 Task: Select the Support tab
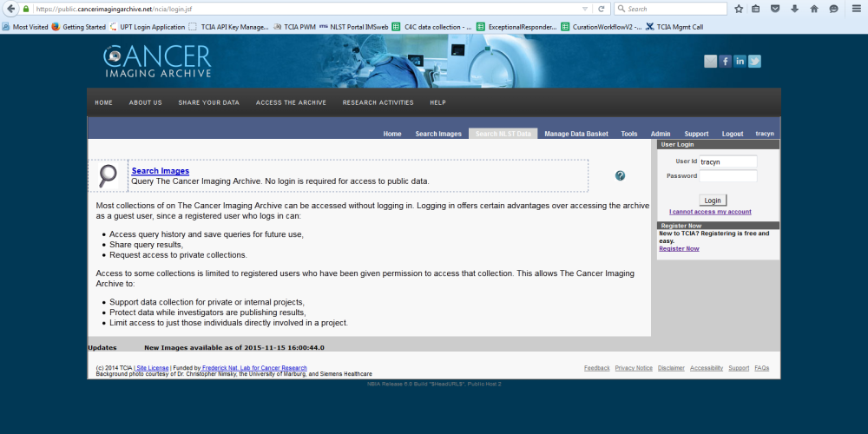(x=696, y=134)
